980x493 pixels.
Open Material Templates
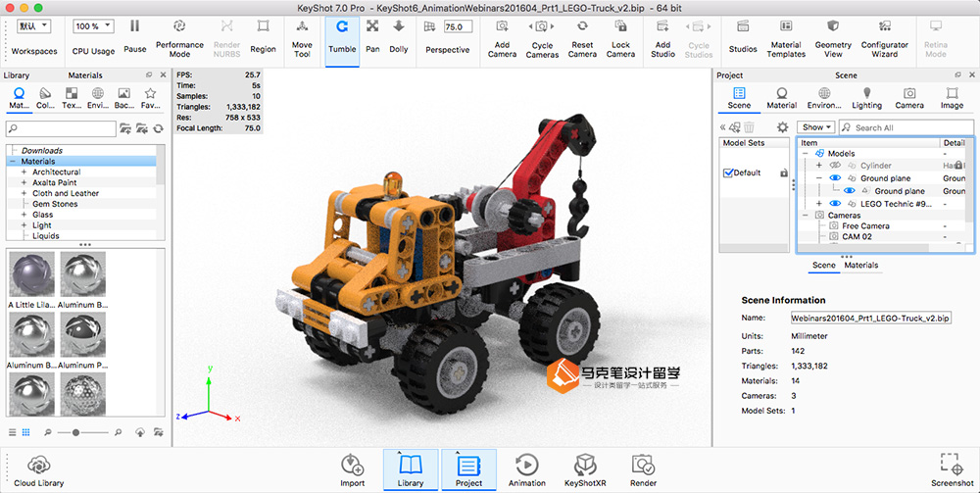point(786,37)
